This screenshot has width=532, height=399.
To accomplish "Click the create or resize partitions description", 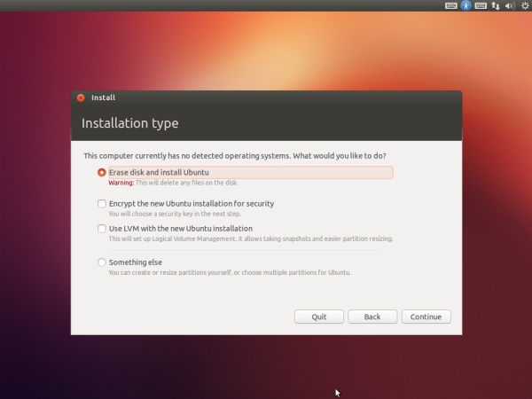I will (230, 272).
